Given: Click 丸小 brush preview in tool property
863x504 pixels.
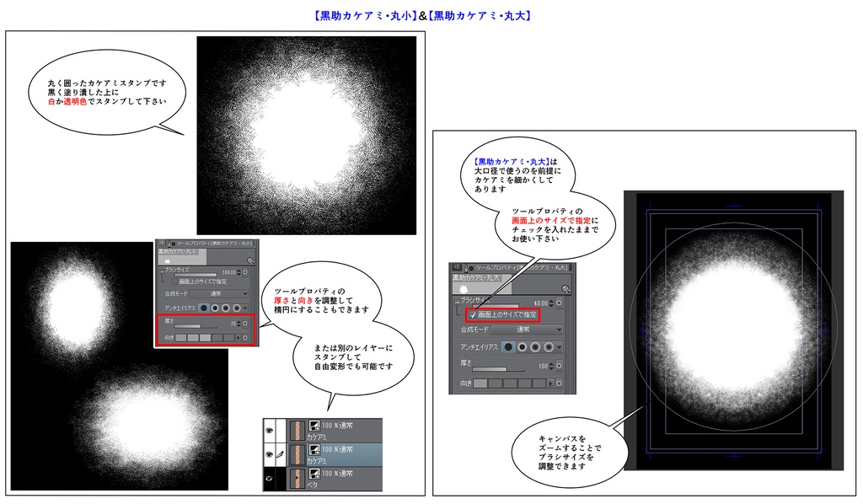Looking at the screenshot, I should pos(182,256).
